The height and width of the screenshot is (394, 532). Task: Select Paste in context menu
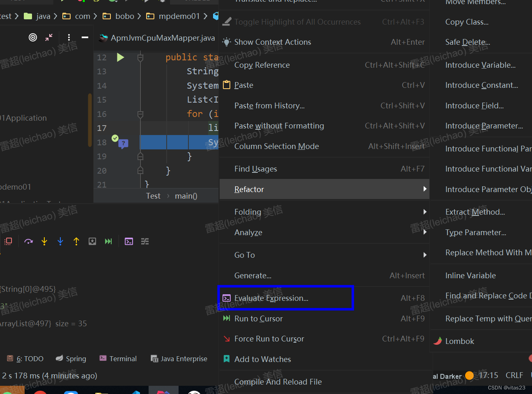tap(324, 85)
